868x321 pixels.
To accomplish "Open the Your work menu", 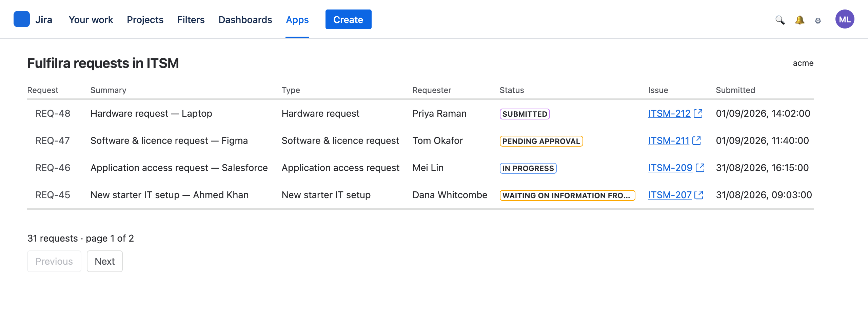I will (x=91, y=20).
